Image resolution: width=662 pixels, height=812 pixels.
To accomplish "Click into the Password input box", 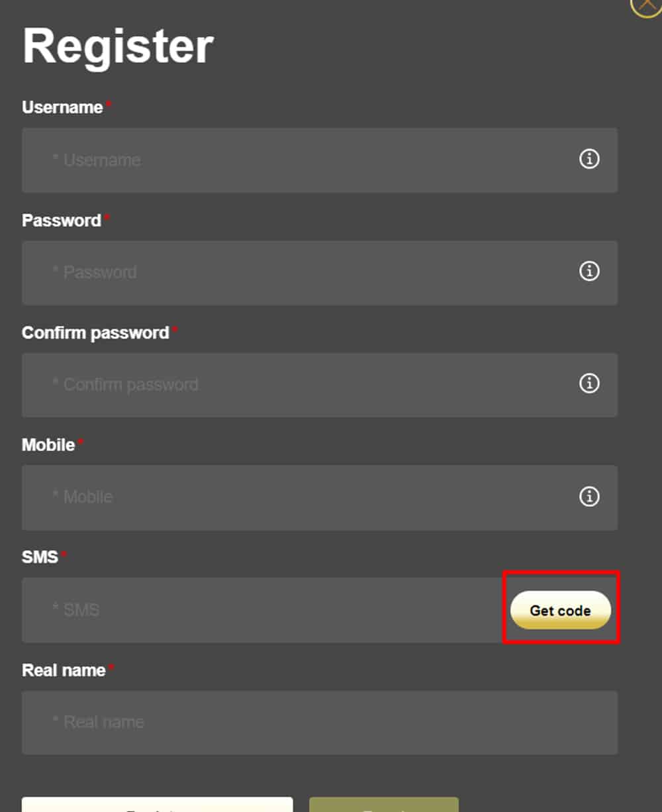I will [298, 273].
